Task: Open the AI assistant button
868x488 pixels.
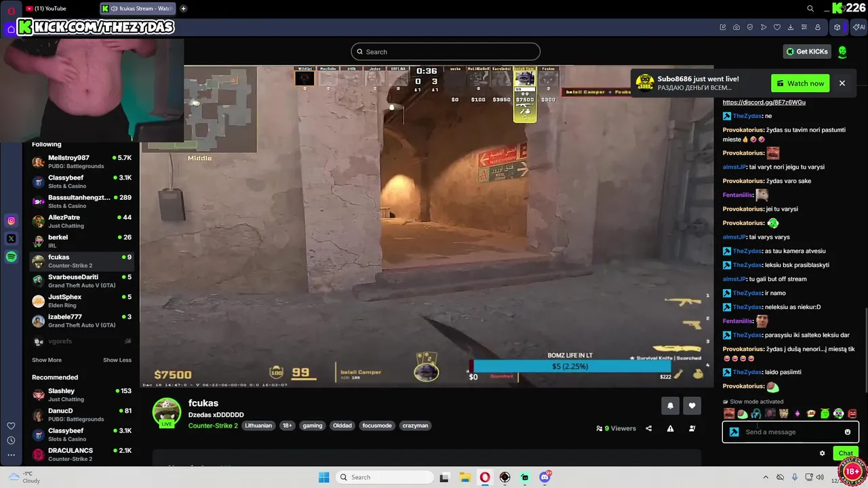Action: (x=859, y=27)
